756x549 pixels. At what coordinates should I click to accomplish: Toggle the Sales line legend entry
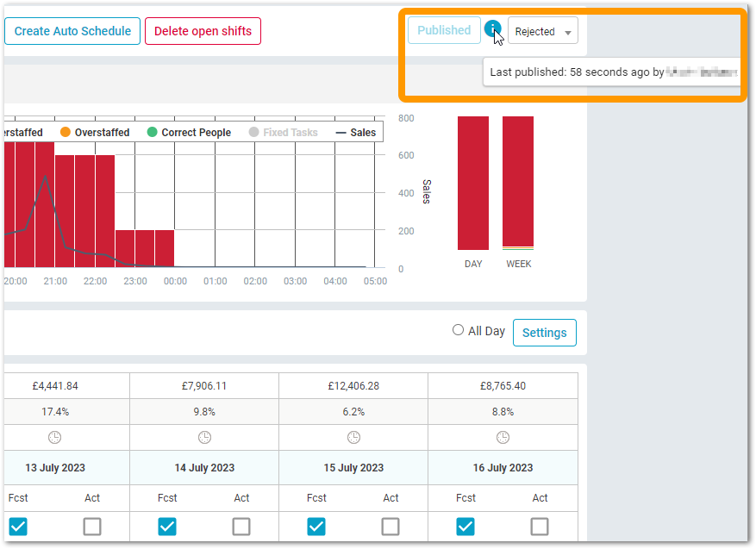[355, 133]
